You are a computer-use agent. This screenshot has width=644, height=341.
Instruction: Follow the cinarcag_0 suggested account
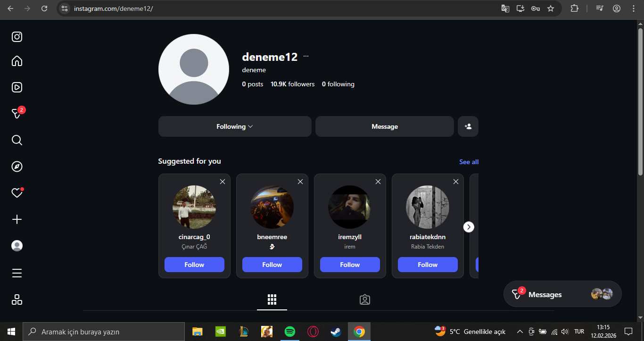tap(194, 265)
